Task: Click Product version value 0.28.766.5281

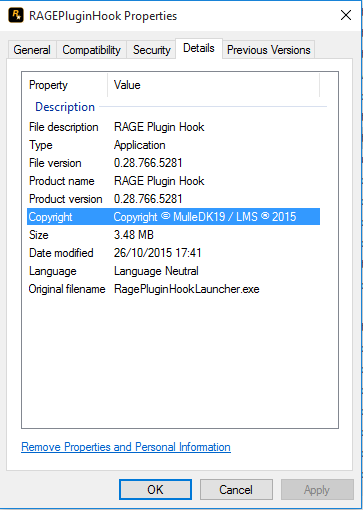Action: (148, 199)
